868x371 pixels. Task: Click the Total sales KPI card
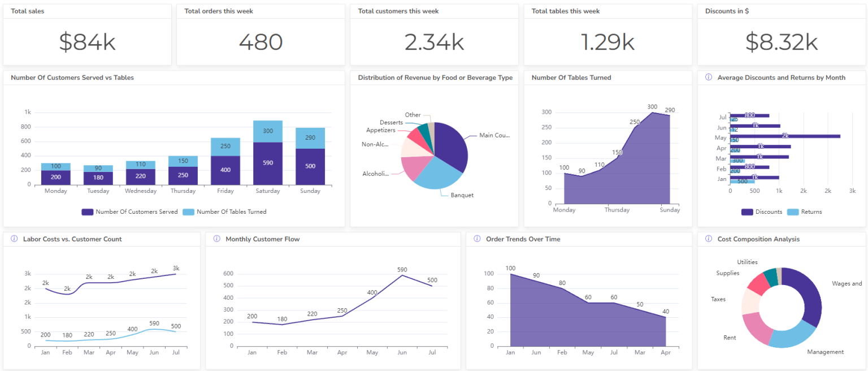pos(87,35)
